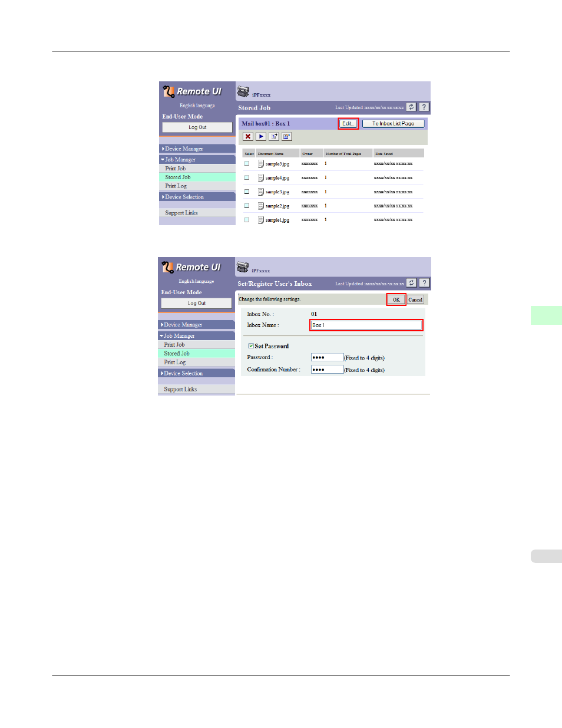Click the document icon beside sample3.jpg
The height and width of the screenshot is (728, 562).
click(261, 192)
